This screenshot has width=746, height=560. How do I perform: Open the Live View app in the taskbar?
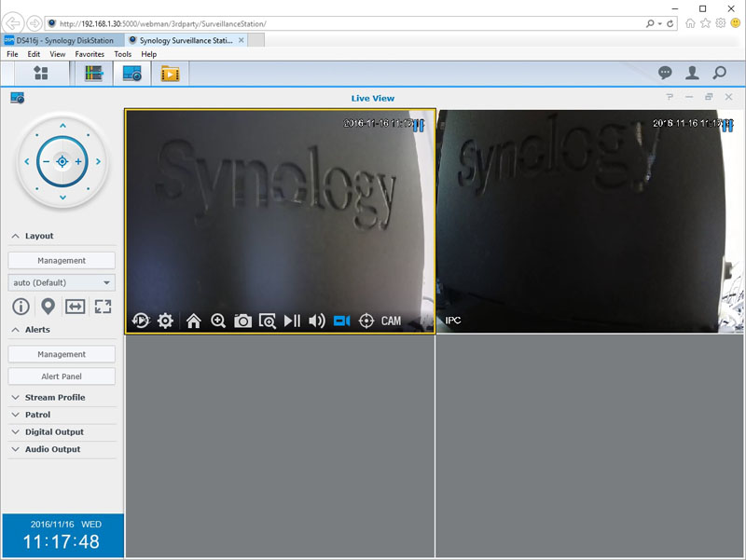coord(131,74)
